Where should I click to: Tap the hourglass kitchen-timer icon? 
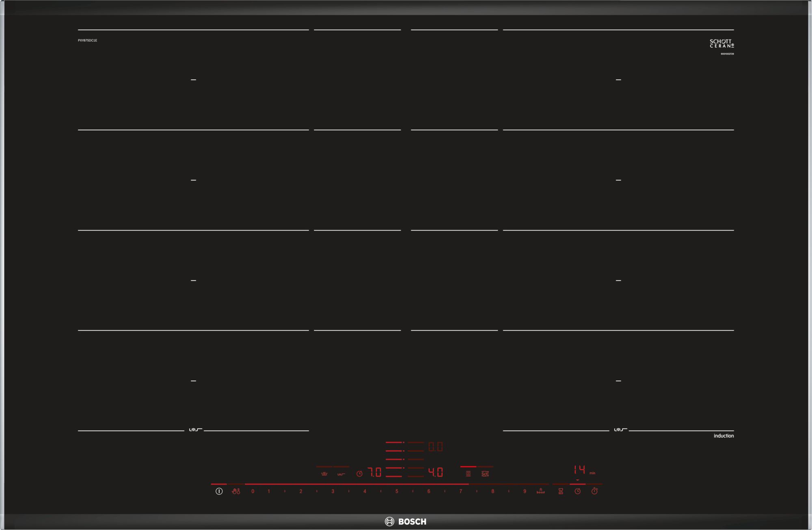(561, 490)
